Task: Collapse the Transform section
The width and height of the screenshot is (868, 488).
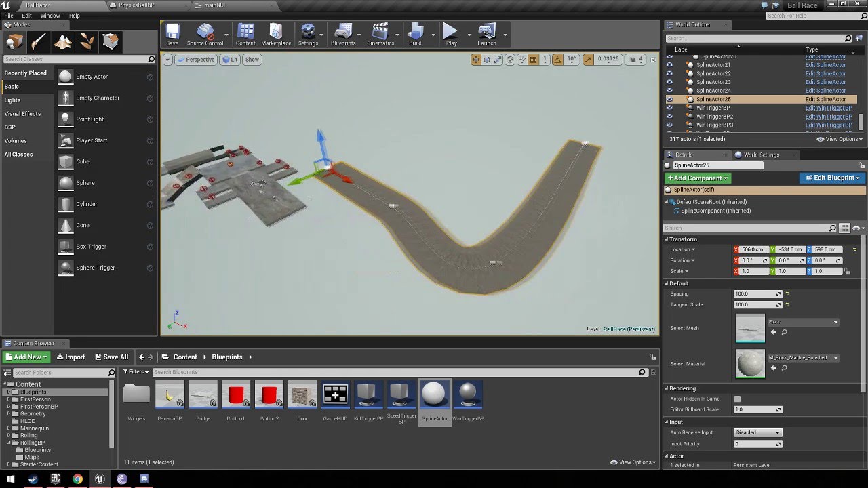Action: (x=666, y=239)
